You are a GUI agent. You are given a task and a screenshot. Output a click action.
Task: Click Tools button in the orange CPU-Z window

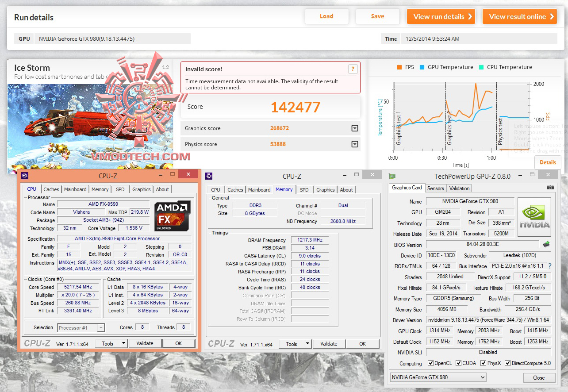pos(107,343)
